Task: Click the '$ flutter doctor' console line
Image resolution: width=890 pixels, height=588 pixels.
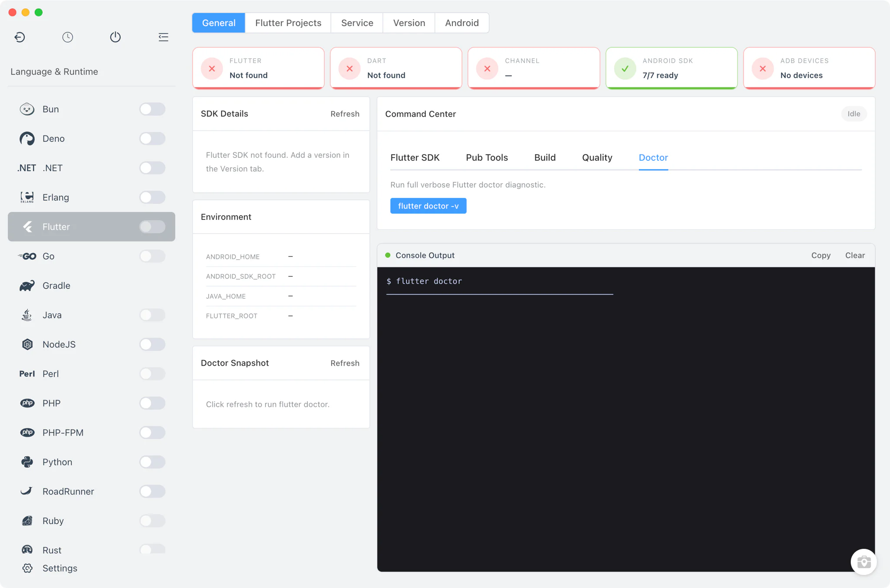Action: point(424,281)
